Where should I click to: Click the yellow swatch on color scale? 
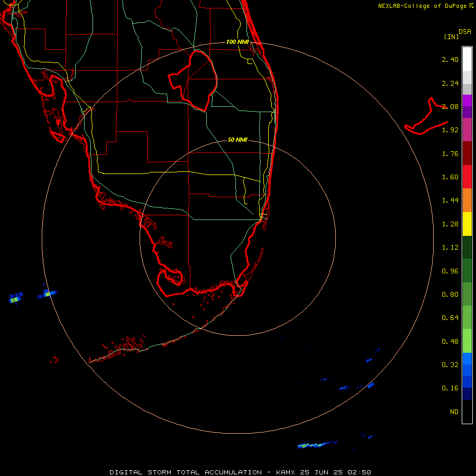pyautogui.click(x=467, y=224)
